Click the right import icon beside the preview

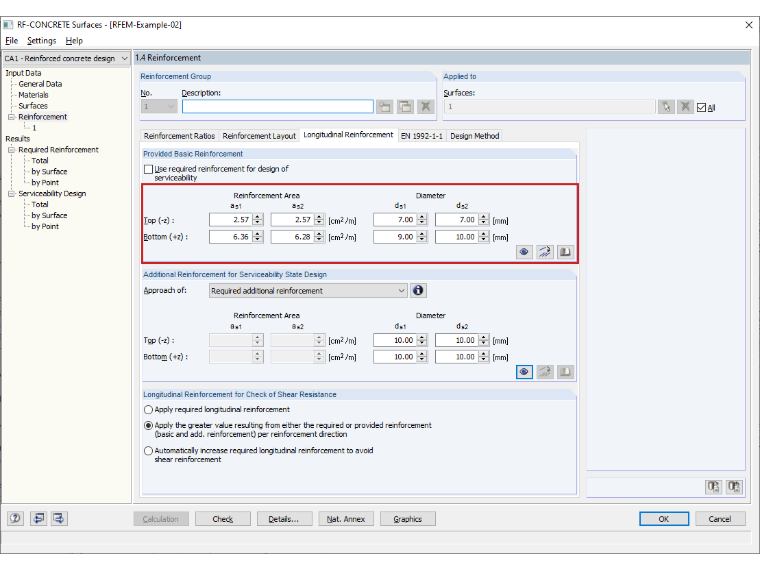pyautogui.click(x=734, y=486)
